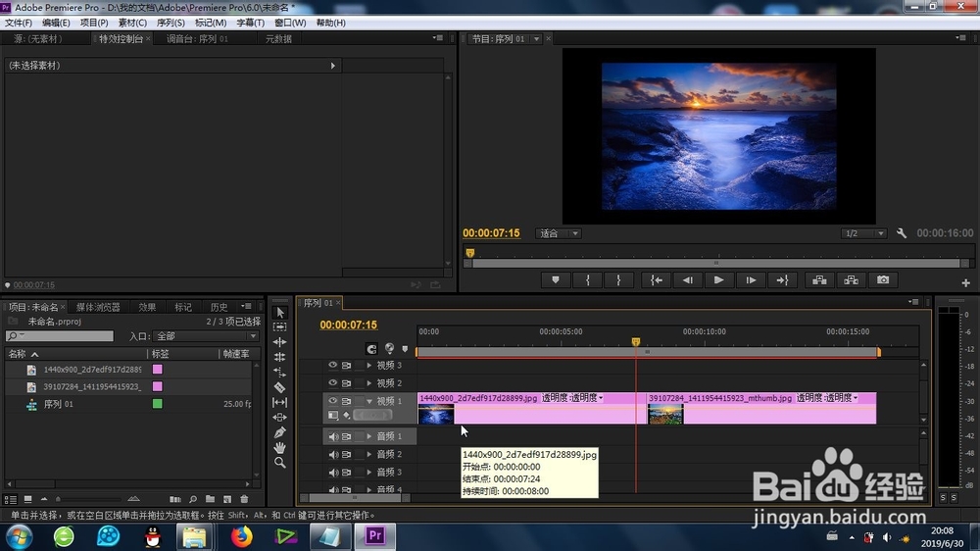The image size is (980, 551).
Task: Mute audio track 音频 3
Action: (x=333, y=473)
